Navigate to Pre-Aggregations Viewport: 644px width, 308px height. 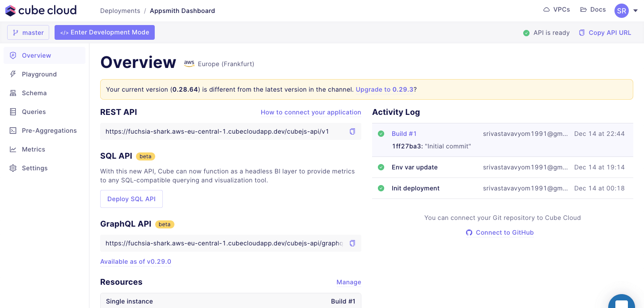tap(49, 131)
